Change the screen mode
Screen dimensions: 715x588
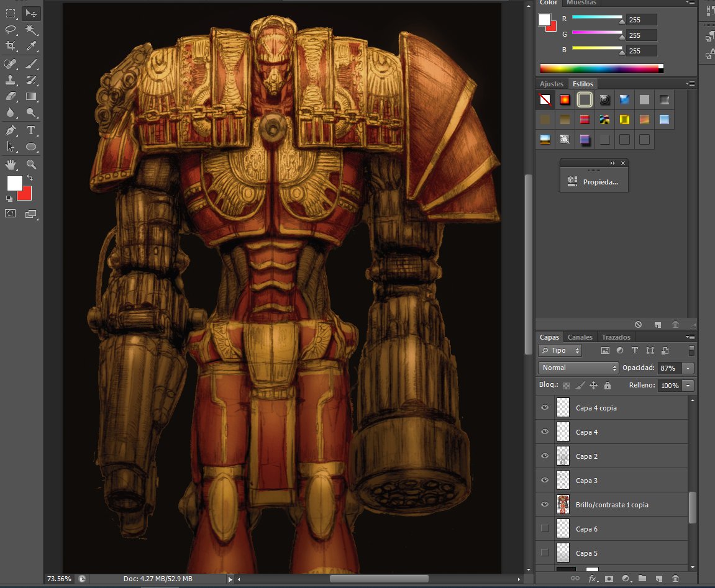[x=31, y=214]
